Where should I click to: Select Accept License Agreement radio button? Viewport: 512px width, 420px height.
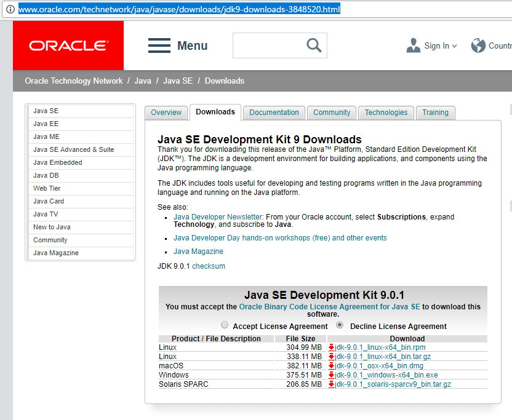[x=225, y=325]
